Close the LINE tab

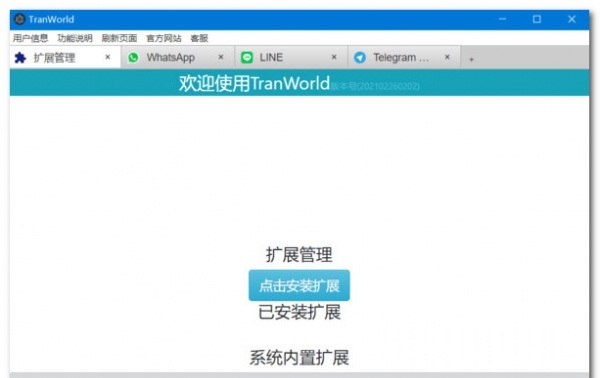click(x=334, y=57)
